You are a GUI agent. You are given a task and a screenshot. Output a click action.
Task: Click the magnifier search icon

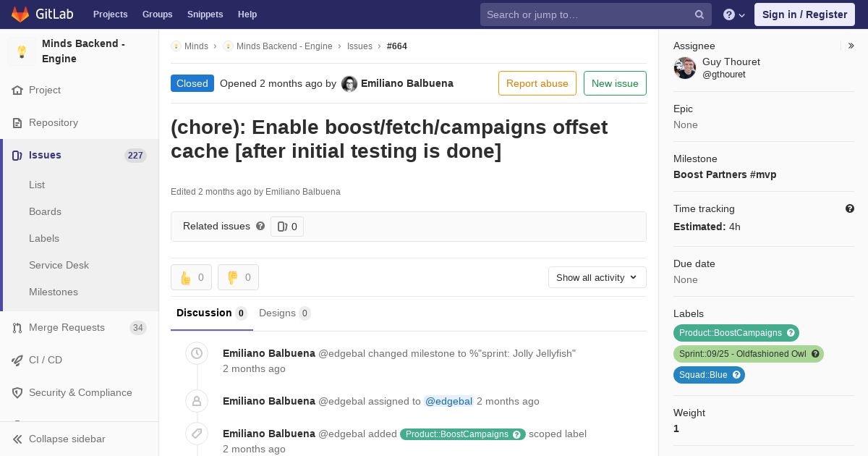point(699,14)
